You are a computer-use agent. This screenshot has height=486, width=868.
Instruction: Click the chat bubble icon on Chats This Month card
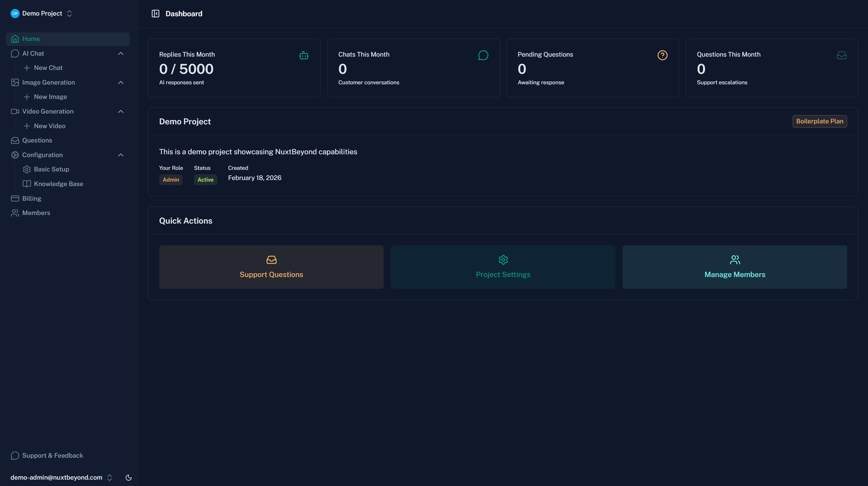[x=483, y=55]
